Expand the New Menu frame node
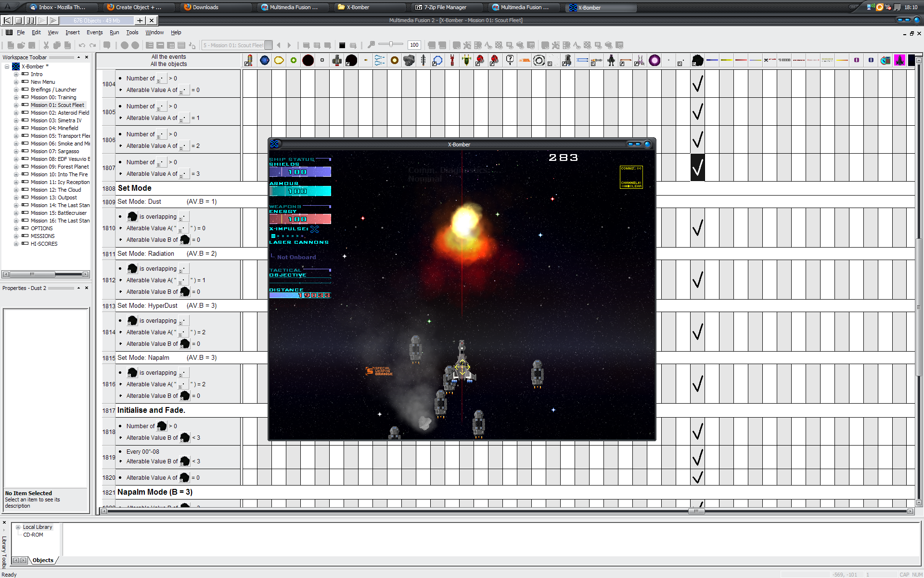Viewport: 924px width, 578px height. (x=16, y=82)
